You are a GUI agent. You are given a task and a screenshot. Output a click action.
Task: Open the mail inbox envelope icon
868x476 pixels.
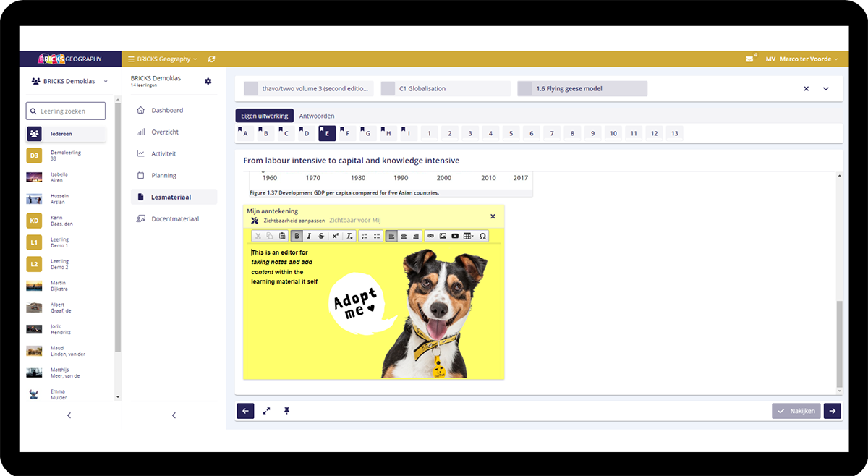point(749,59)
